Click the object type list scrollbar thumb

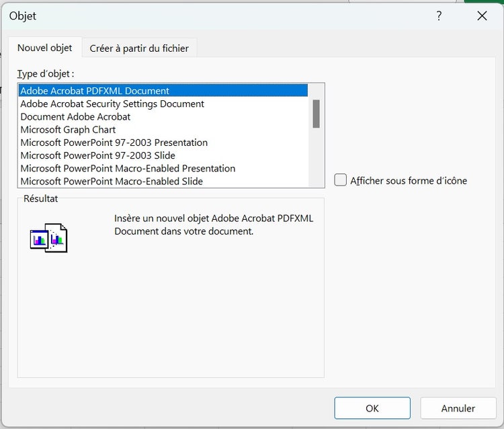[316, 114]
